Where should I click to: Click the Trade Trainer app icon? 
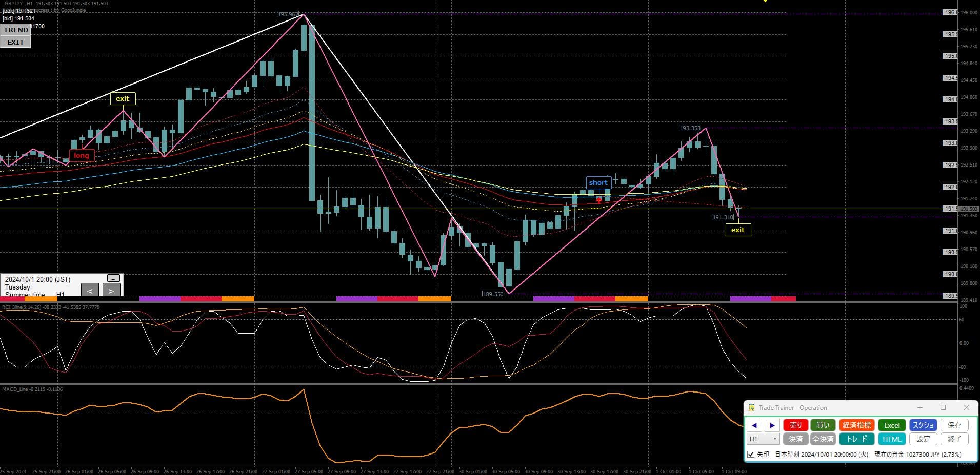click(x=752, y=408)
